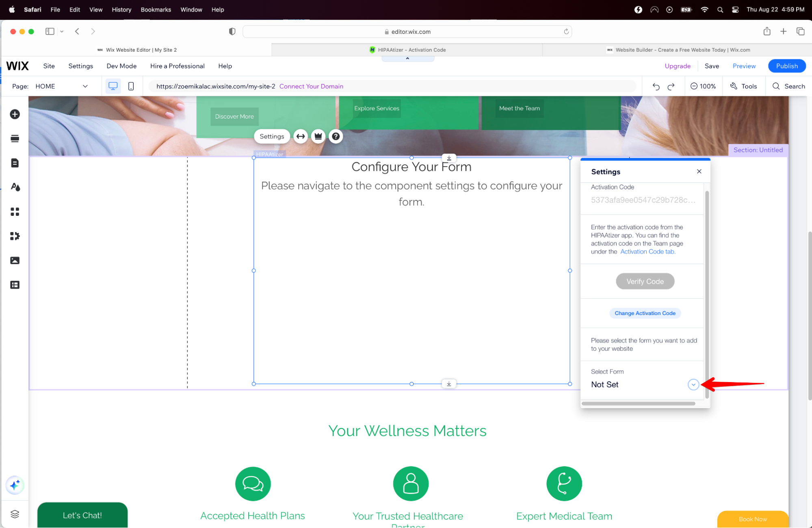Open the Layers icon at bottom left
812x528 pixels.
tap(15, 514)
